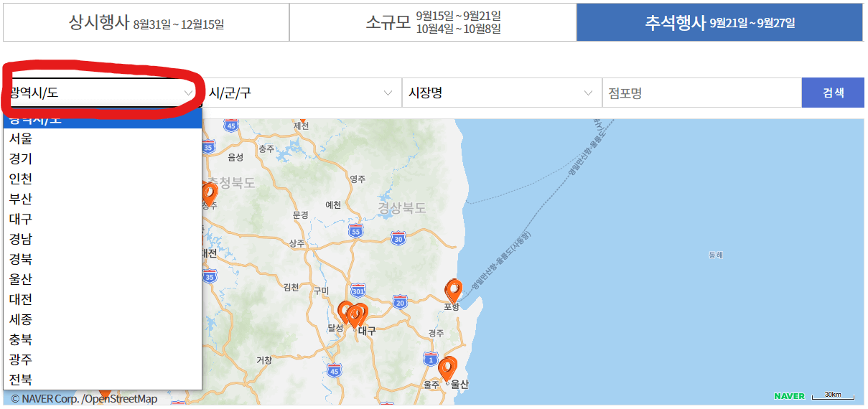Click the 제천 label on the map

[x=301, y=126]
